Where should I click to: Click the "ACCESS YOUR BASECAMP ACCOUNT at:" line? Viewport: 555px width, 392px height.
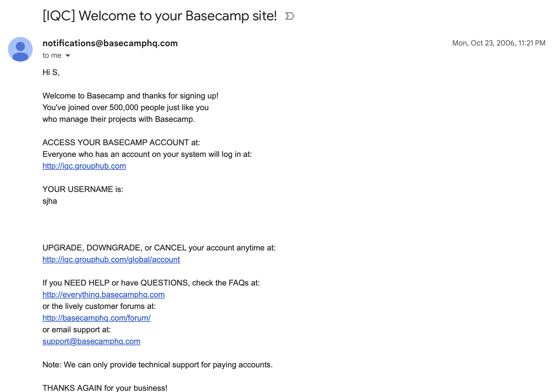121,142
